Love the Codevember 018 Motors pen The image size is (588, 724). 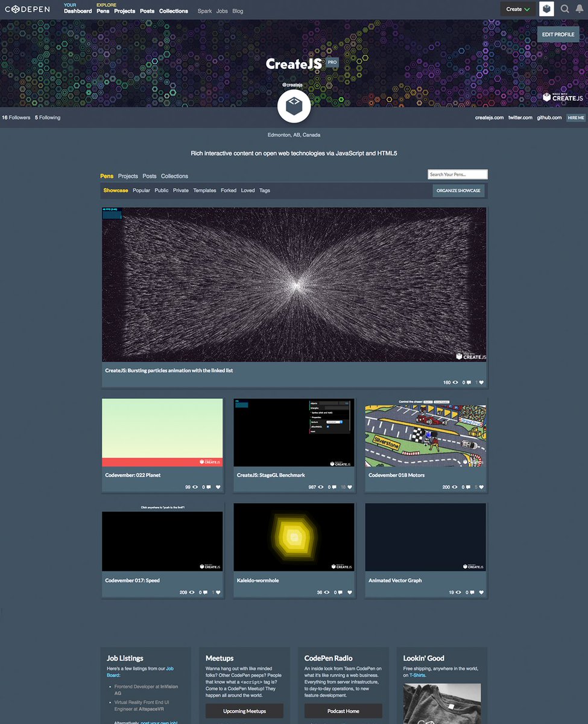[481, 487]
